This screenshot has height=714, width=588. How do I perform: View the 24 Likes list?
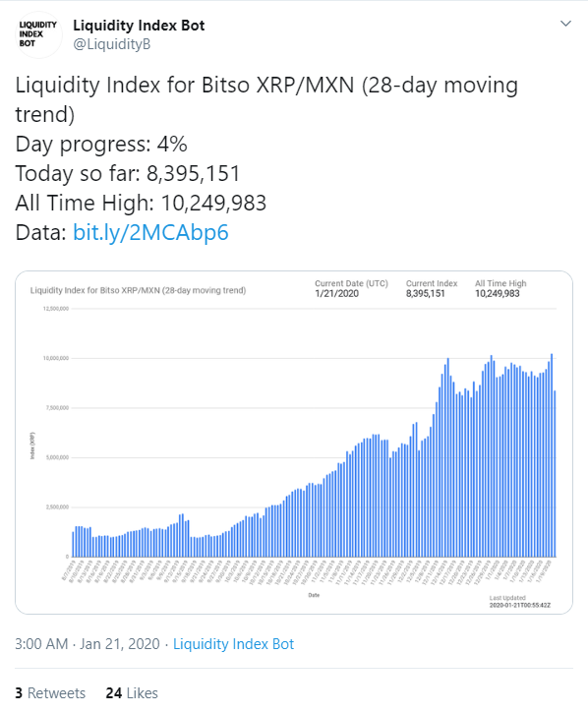pyautogui.click(x=132, y=693)
